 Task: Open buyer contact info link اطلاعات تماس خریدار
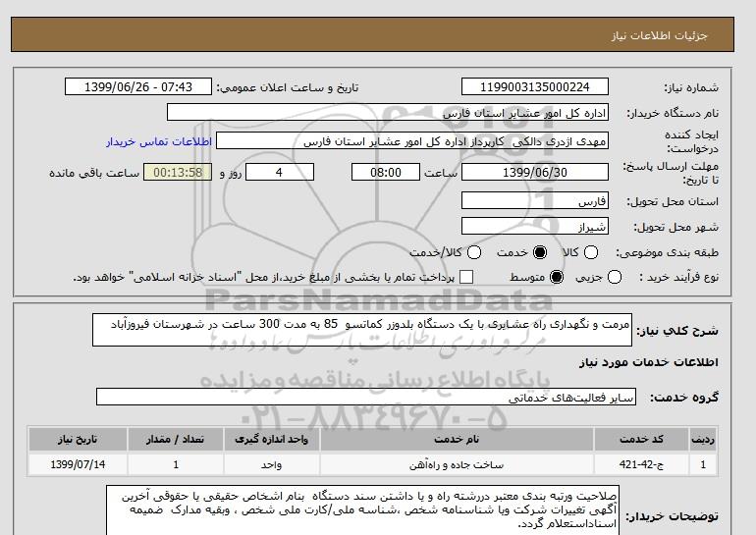(x=159, y=141)
